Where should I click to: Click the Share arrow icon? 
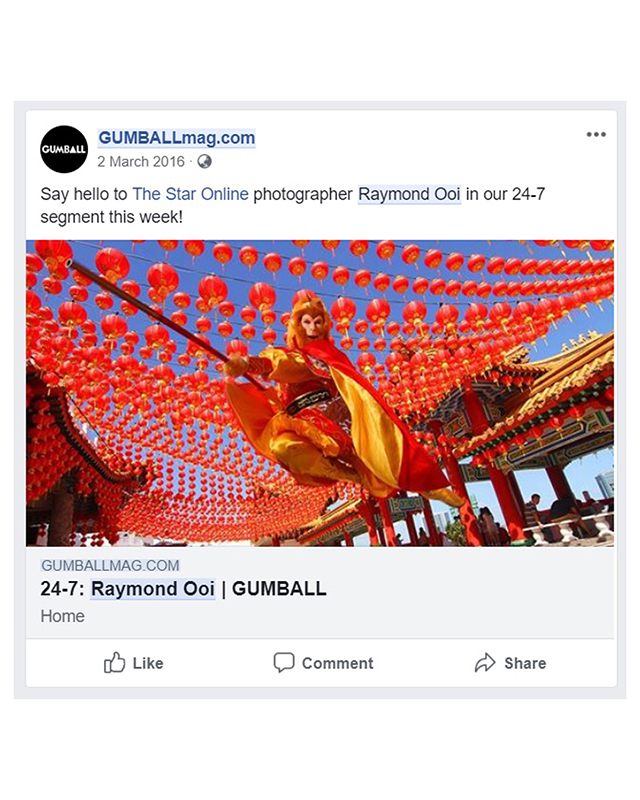pyautogui.click(x=485, y=662)
